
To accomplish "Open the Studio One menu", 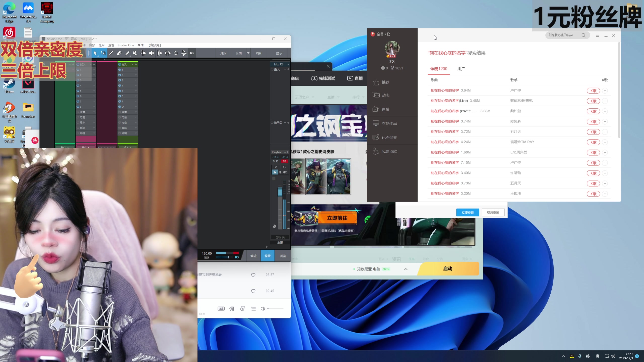I will (x=126, y=45).
